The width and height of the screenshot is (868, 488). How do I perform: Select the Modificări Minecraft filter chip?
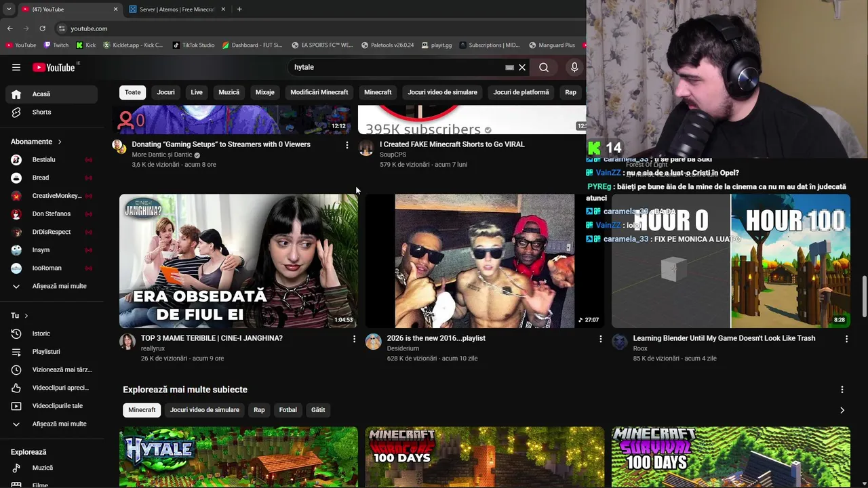[319, 92]
